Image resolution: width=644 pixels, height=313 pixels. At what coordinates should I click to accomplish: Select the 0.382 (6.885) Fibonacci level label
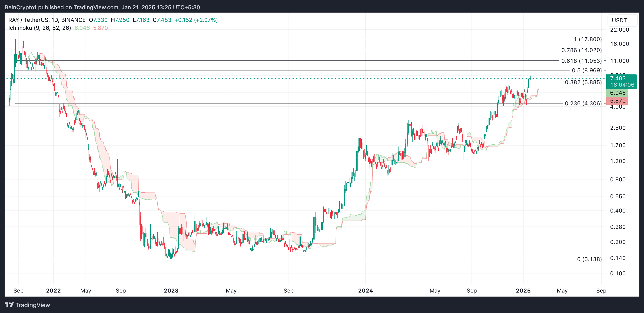tap(583, 82)
